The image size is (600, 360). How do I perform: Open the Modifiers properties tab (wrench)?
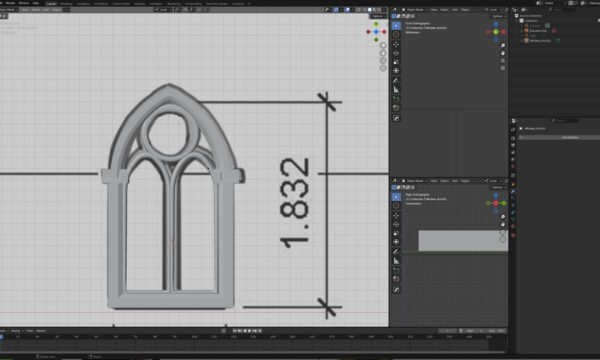pos(513,191)
